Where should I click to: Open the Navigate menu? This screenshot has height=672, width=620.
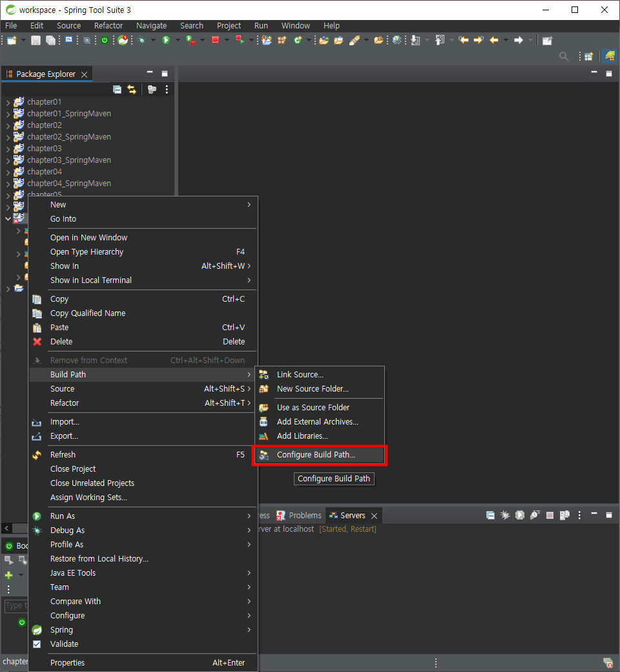[151, 26]
